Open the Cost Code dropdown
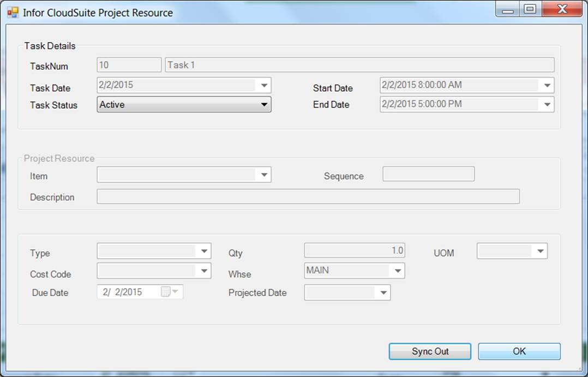 pyautogui.click(x=204, y=271)
